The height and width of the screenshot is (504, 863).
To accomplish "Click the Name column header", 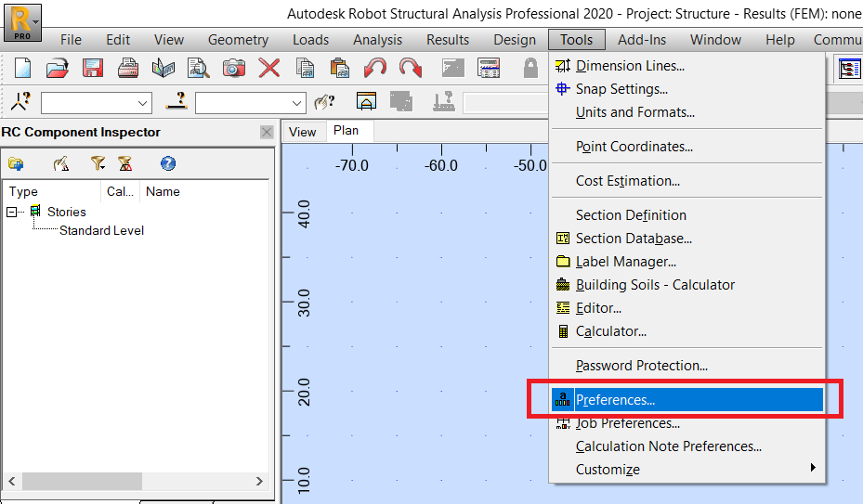I will pyautogui.click(x=204, y=191).
